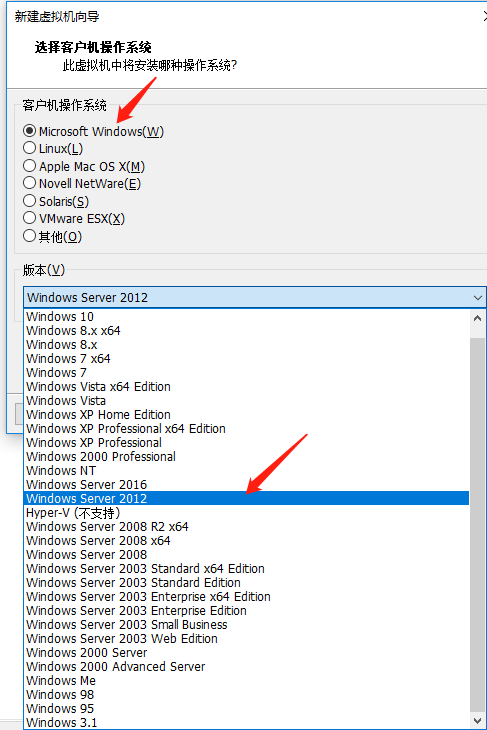Select Windows Server 2003 Small Business
The width and height of the screenshot is (487, 730).
[x=246, y=624]
